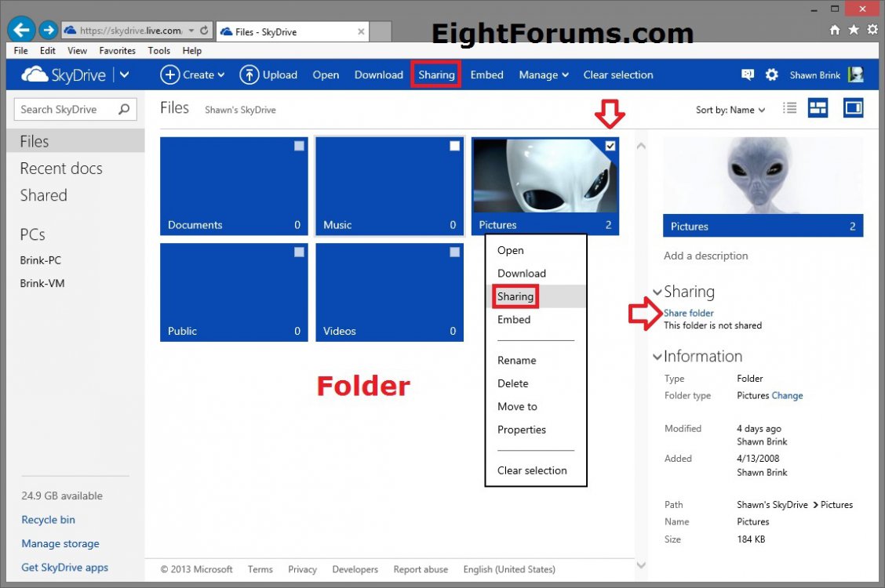
Task: Click Sharing in the command bar
Action: pyautogui.click(x=436, y=75)
